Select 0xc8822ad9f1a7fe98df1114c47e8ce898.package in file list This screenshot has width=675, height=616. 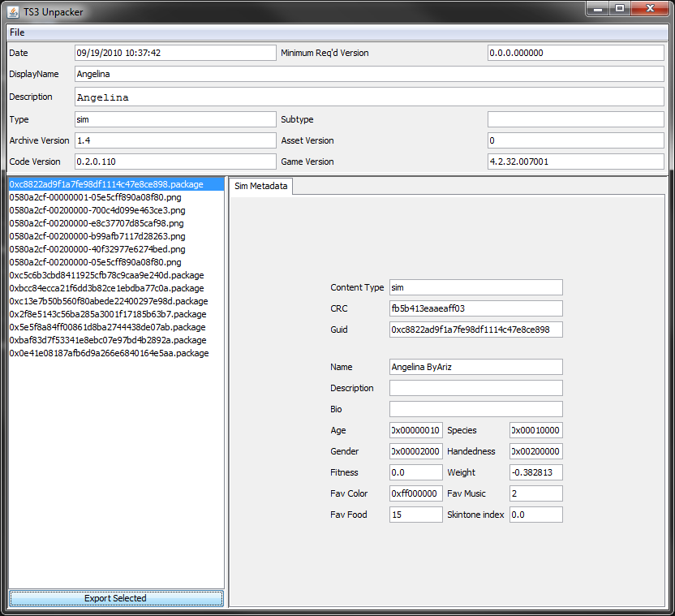116,184
